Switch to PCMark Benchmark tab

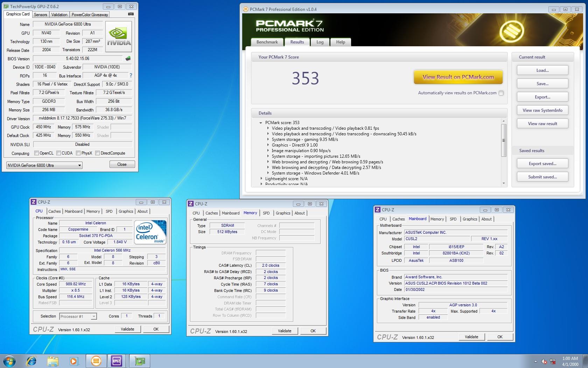(267, 42)
